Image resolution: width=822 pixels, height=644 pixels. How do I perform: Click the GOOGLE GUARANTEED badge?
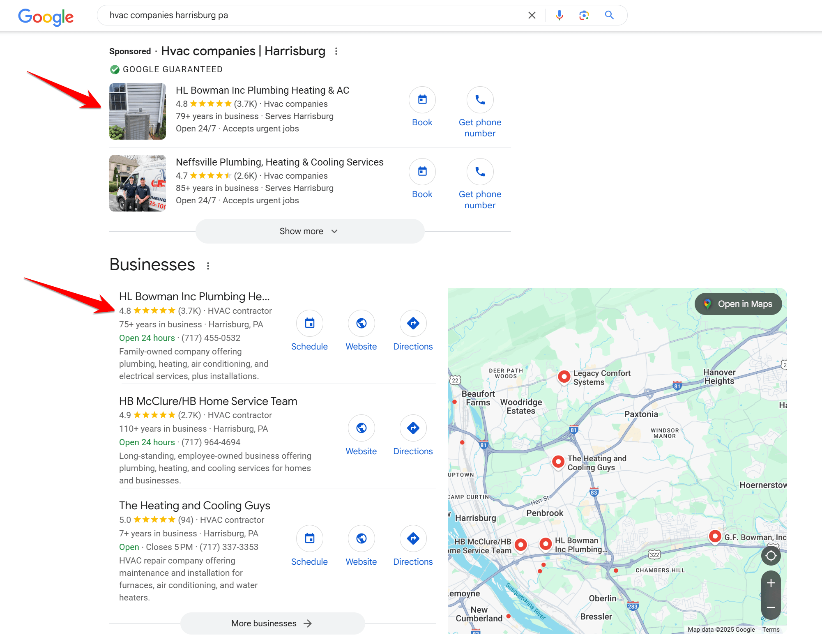pyautogui.click(x=166, y=69)
